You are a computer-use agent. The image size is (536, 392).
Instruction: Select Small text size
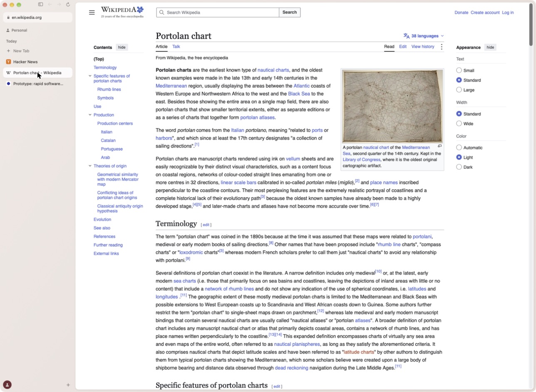pos(459,71)
